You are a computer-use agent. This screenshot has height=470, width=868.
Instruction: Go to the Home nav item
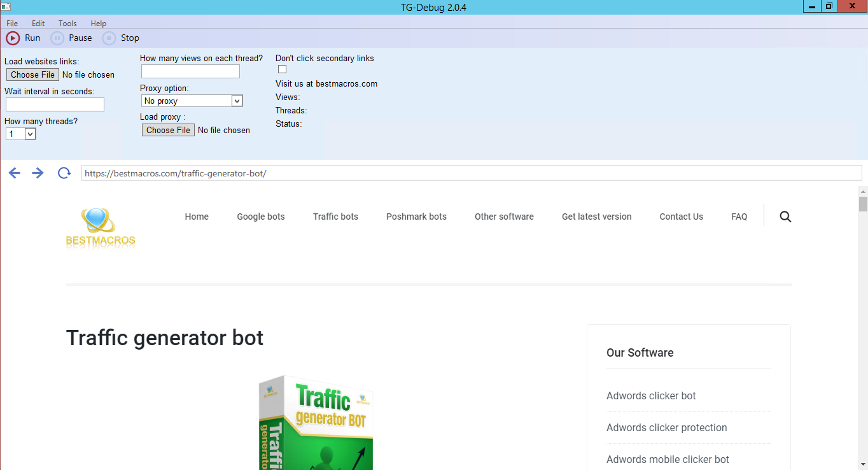[x=197, y=217]
